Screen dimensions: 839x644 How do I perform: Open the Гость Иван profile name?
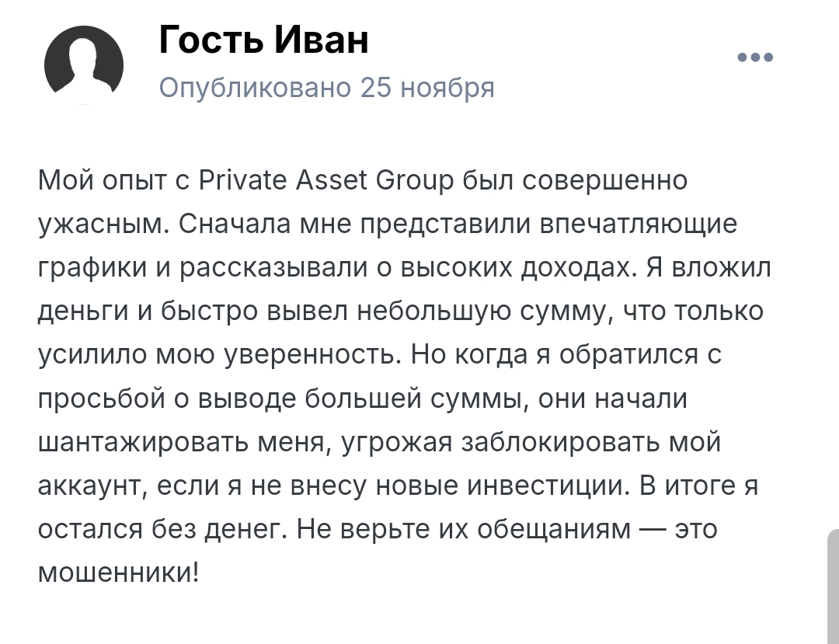[x=264, y=41]
